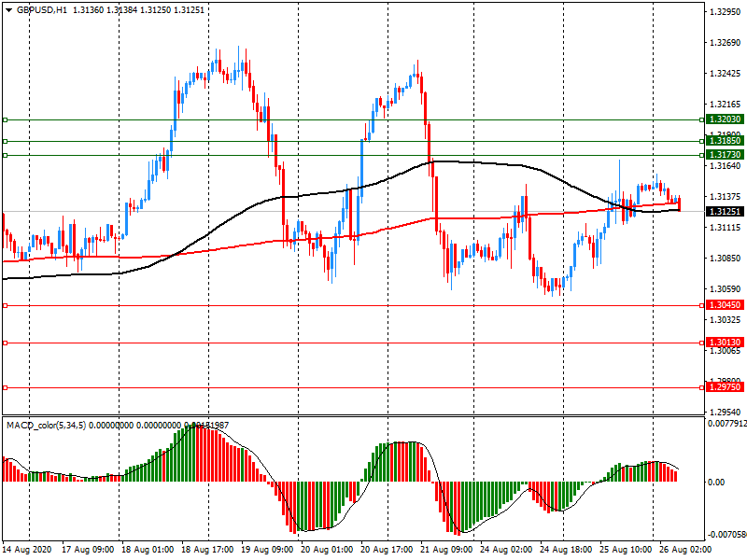Click the left handle of the 1.31730 line
747x560 pixels.
[x=6, y=155]
